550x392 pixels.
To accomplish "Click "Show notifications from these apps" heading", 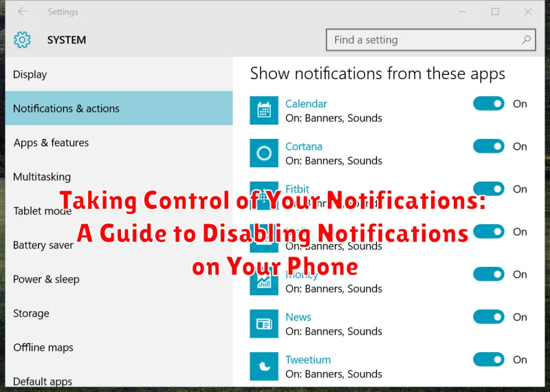I will (377, 74).
